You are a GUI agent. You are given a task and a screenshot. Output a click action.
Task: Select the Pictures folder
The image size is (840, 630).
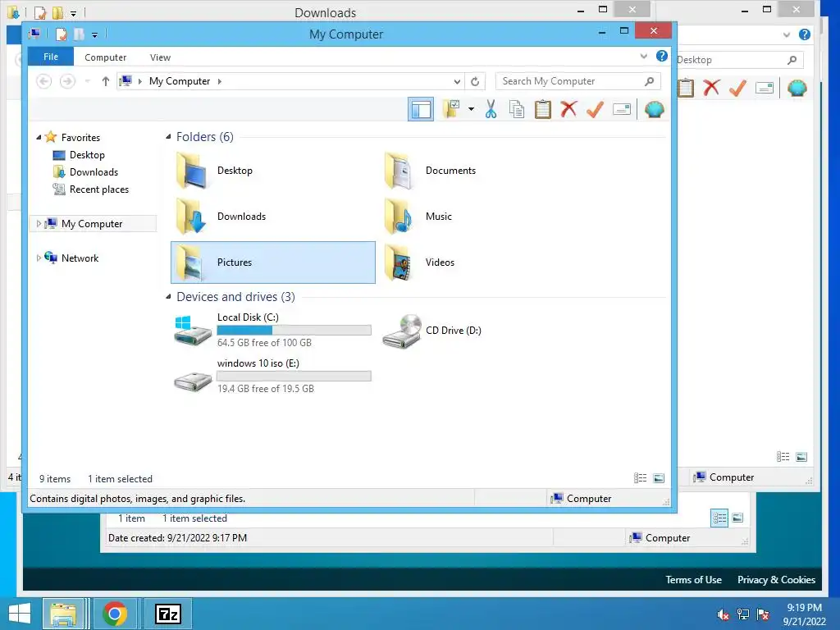tap(273, 262)
